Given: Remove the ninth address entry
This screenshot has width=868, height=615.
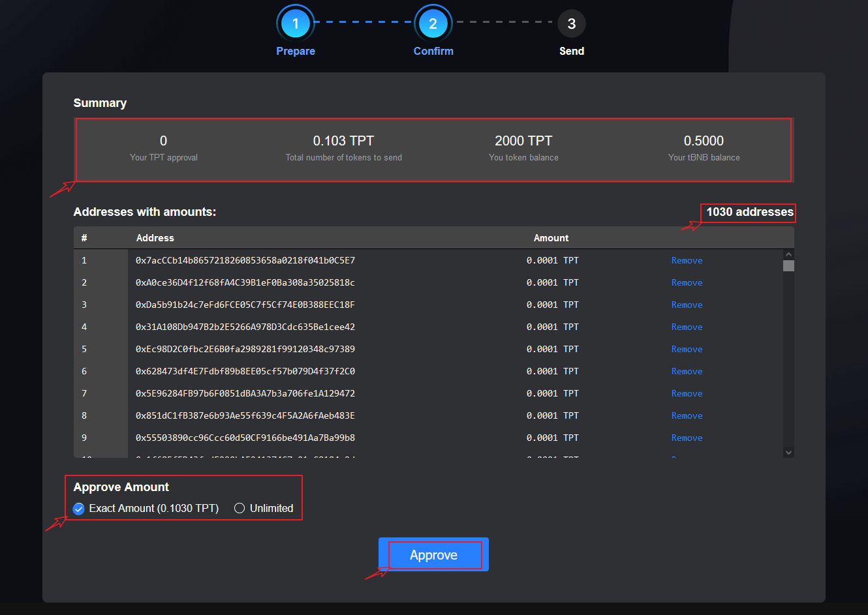Looking at the screenshot, I should pos(687,438).
